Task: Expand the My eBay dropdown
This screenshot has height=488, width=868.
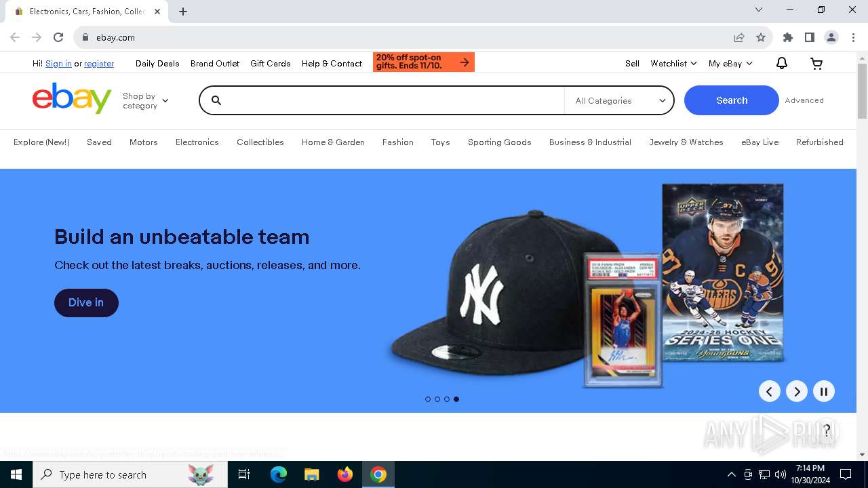Action: (x=730, y=63)
